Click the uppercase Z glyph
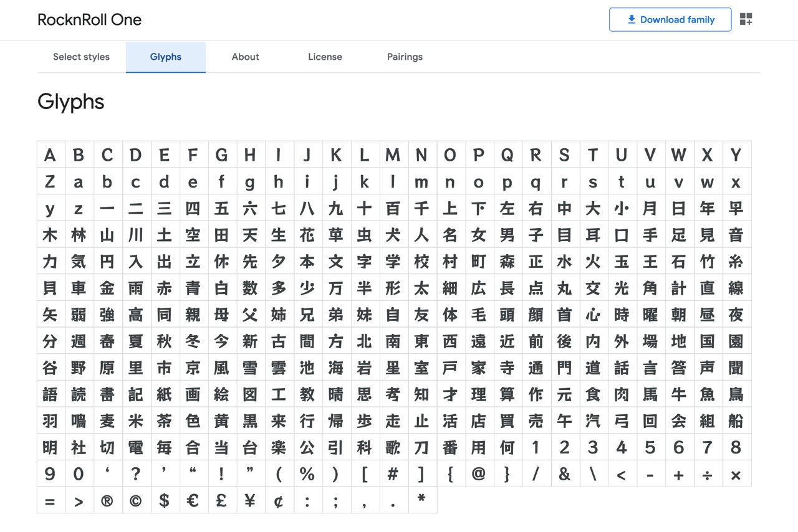798x532 pixels. tap(50, 181)
